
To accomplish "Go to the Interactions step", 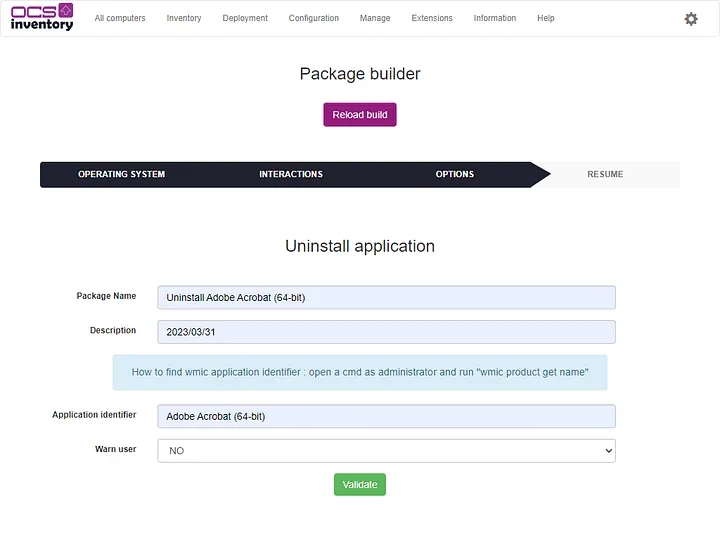I will (291, 174).
